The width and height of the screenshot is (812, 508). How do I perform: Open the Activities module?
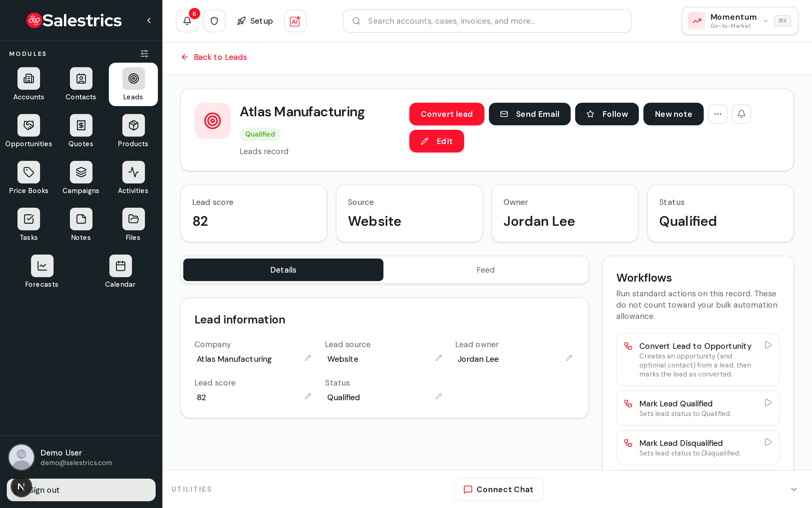(133, 178)
